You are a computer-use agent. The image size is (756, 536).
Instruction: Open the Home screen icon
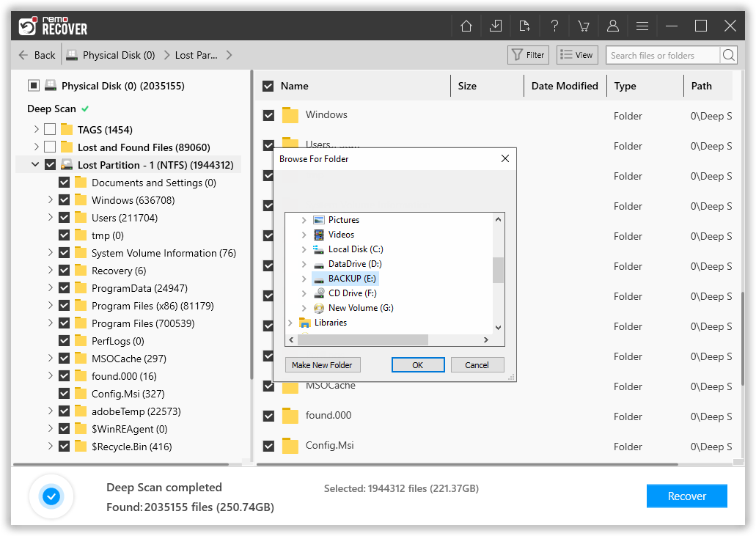coord(466,25)
